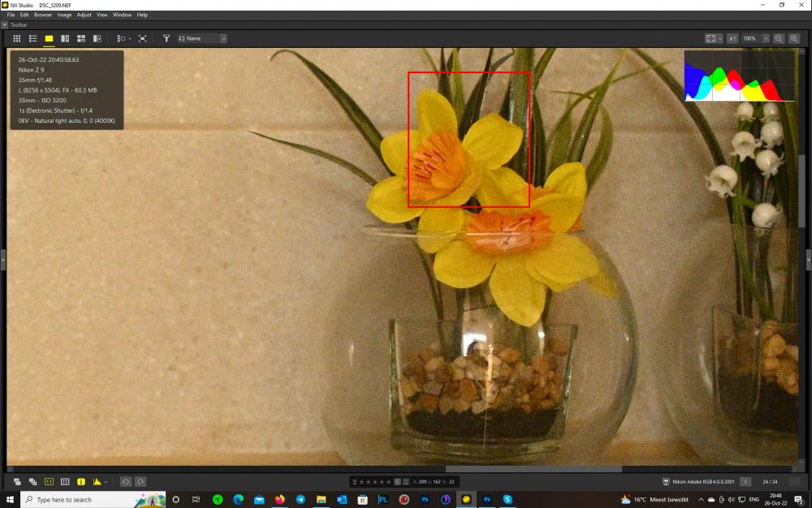The image size is (812, 508).
Task: Open the Adjust menu
Action: [x=84, y=15]
